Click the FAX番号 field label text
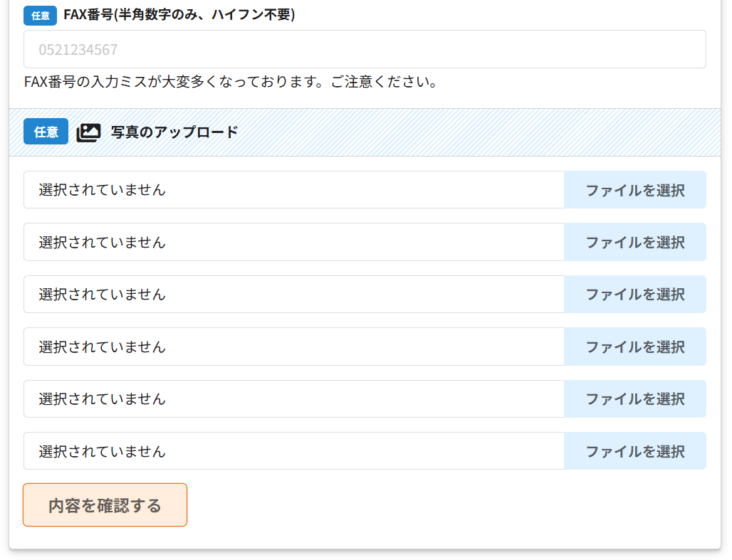The width and height of the screenshot is (732, 560). tap(179, 15)
